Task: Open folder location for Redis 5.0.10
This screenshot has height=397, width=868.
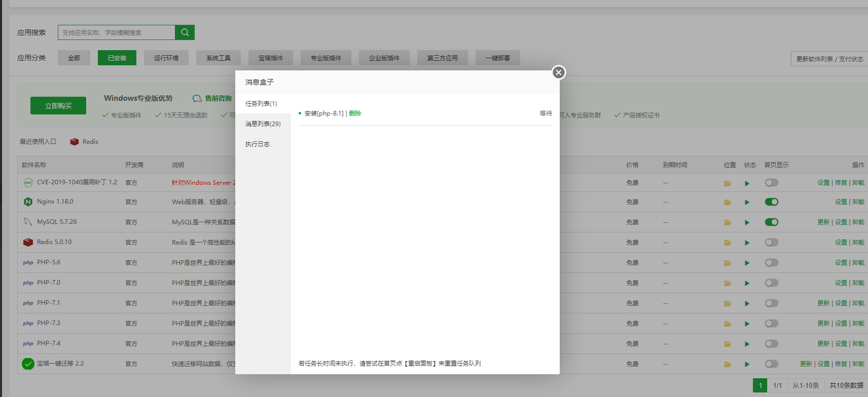Action: [728, 243]
